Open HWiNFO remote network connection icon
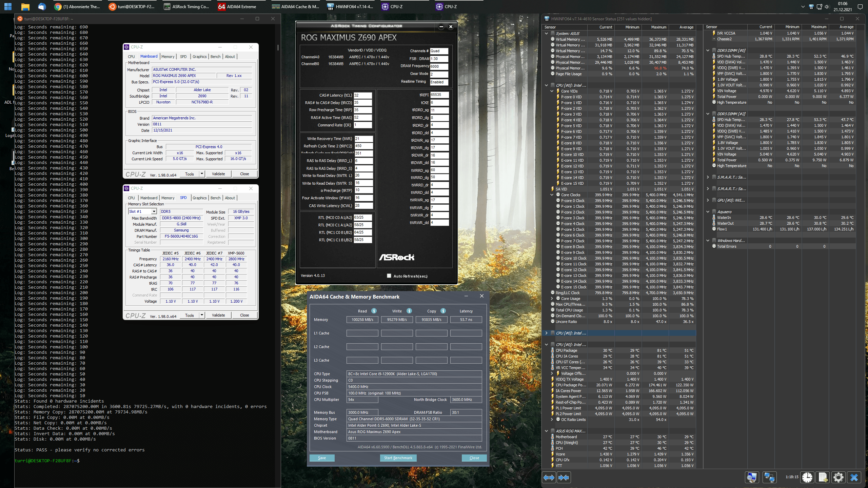The width and height of the screenshot is (868, 488). point(769,477)
